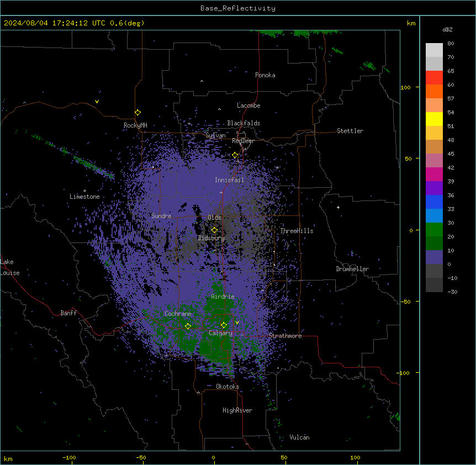Select the magenta swatch between 42 and 39 dBZ
476x465 pixels.
tap(434, 174)
